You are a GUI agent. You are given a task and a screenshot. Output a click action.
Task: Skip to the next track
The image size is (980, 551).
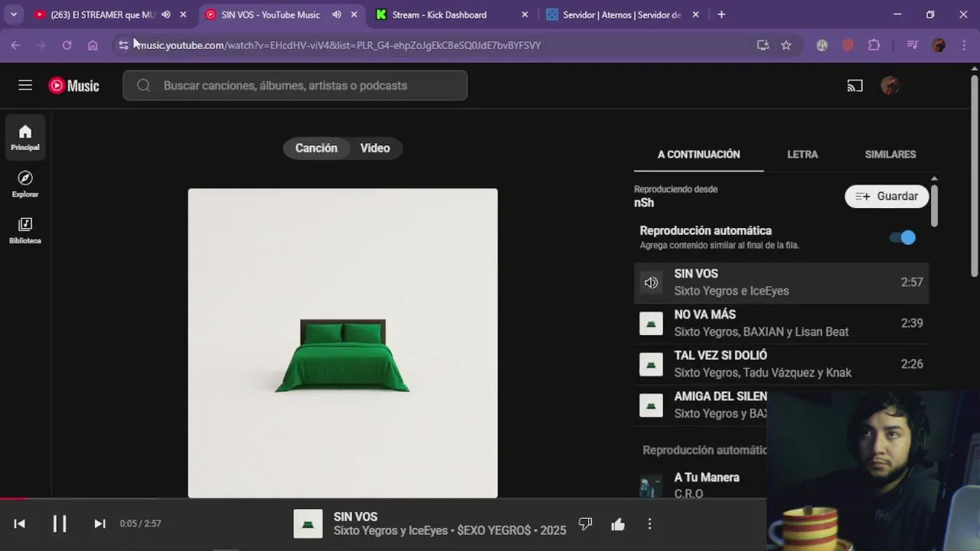[x=100, y=523]
